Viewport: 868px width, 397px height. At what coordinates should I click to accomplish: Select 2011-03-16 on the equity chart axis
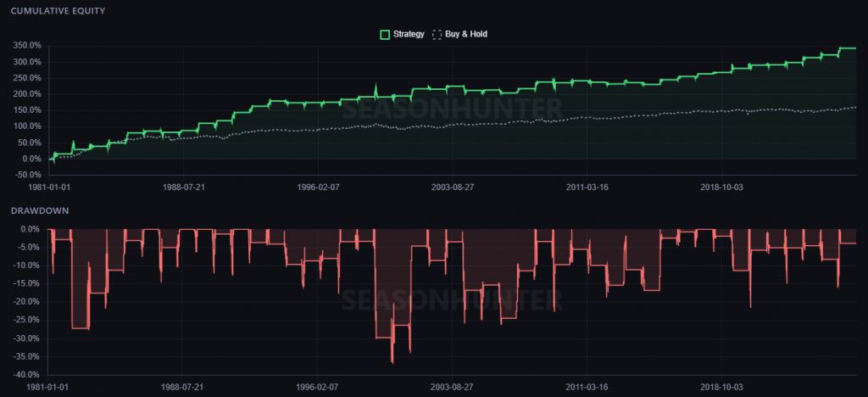[587, 187]
